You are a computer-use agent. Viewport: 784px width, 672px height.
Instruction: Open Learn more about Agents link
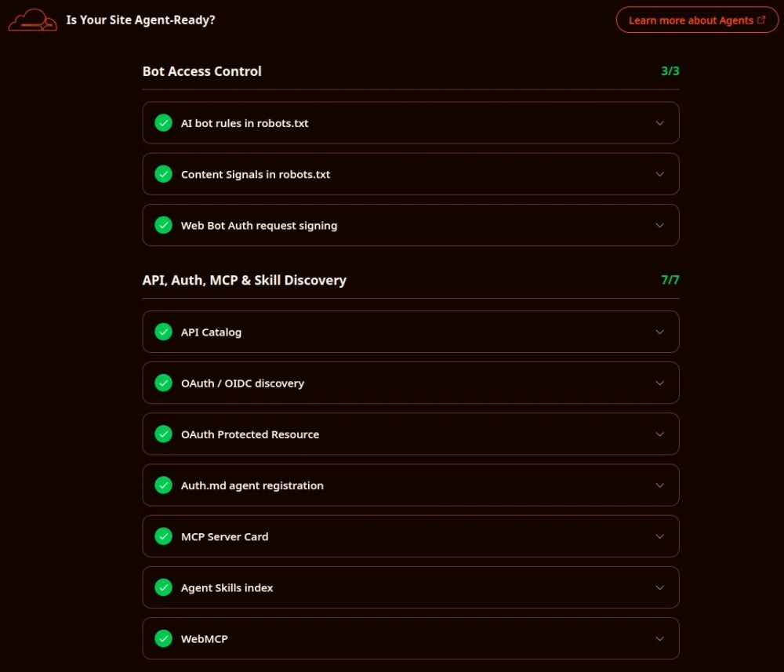point(697,20)
